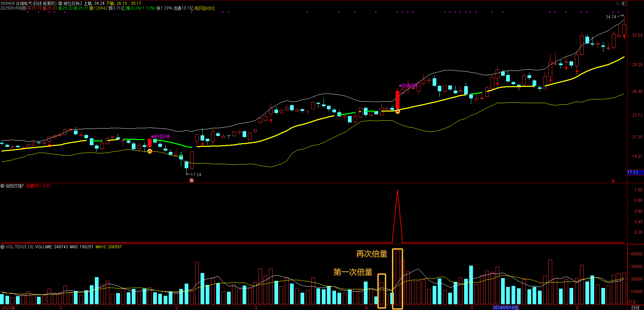Click the 17.24 low price label
Viewport: 644px width, 310px height.
pyautogui.click(x=196, y=175)
